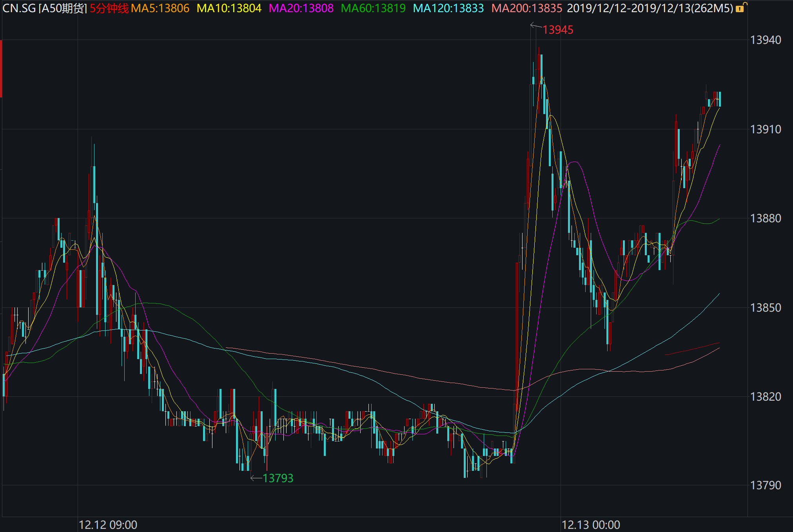Click the date range 2019/12/12-2019/12/13(262M5) text
The width and height of the screenshot is (793, 532).
tap(650, 8)
